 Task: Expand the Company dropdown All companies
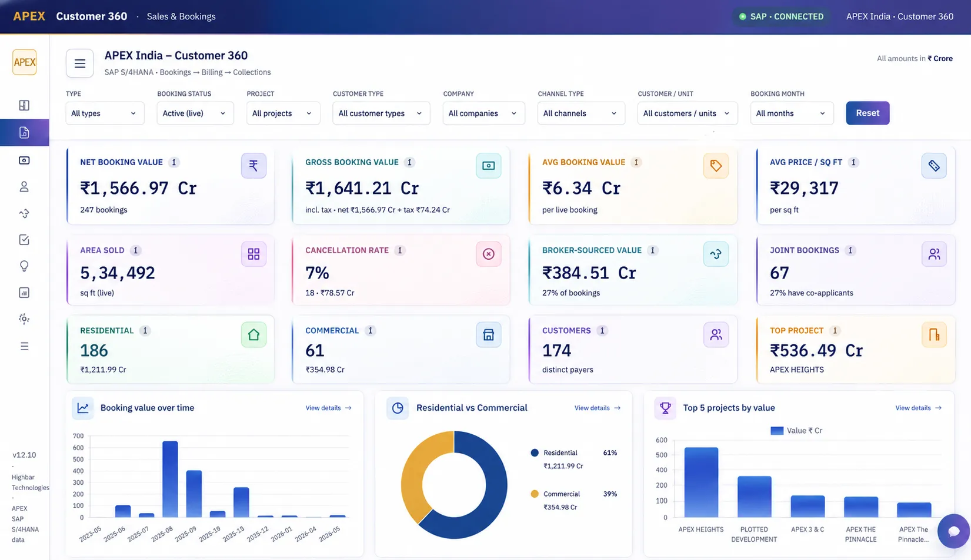tap(483, 113)
